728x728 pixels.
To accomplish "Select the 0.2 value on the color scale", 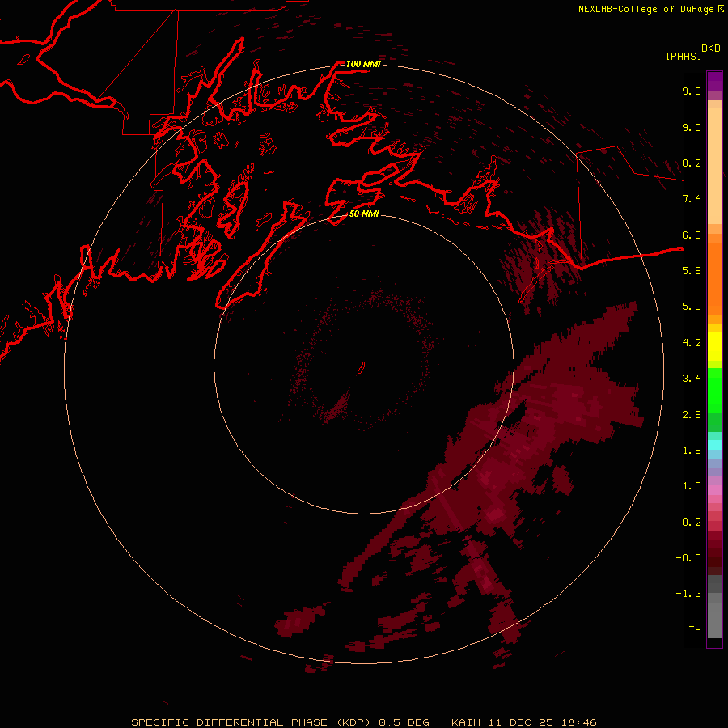I will pos(692,523).
